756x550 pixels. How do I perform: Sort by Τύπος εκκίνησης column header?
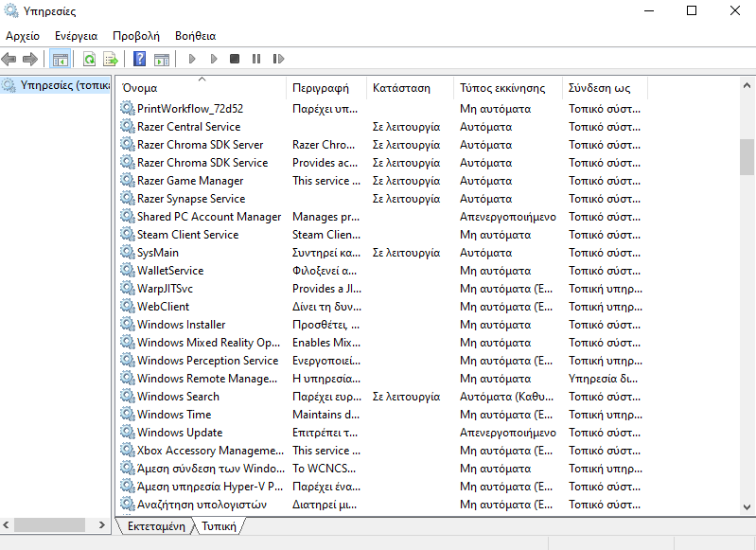[x=502, y=88]
